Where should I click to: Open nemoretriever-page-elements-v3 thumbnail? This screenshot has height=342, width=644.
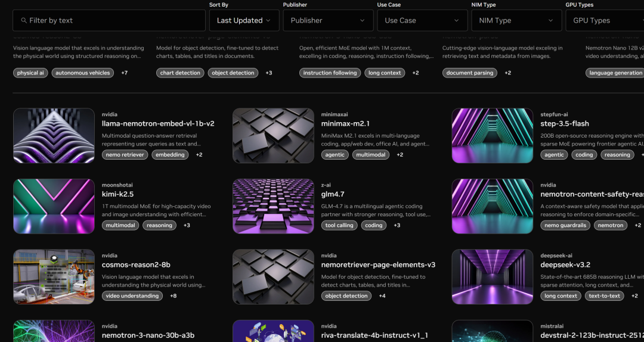pos(273,276)
